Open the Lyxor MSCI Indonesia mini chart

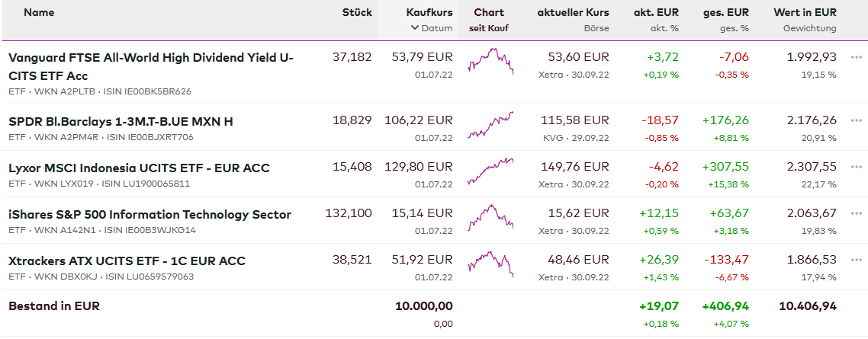coord(490,171)
